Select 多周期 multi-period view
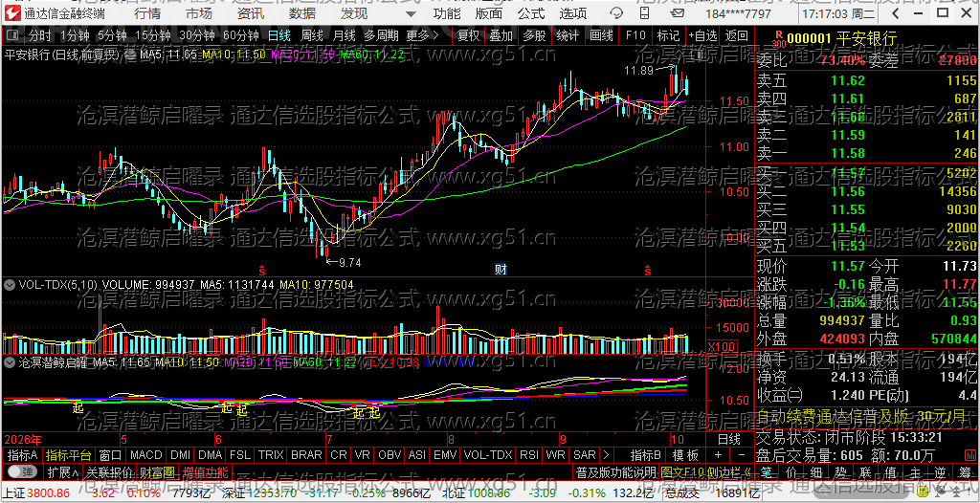980x503 pixels. pyautogui.click(x=382, y=36)
